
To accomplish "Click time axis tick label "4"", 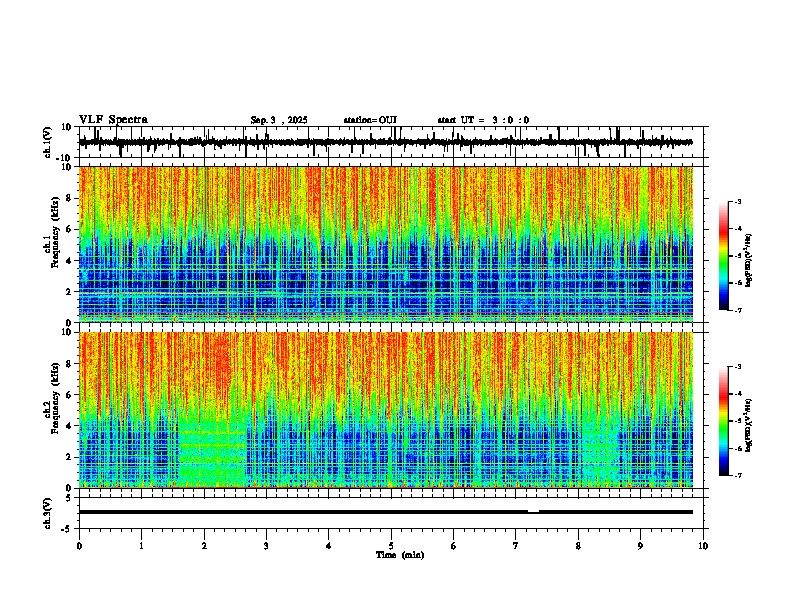I will [x=329, y=546].
